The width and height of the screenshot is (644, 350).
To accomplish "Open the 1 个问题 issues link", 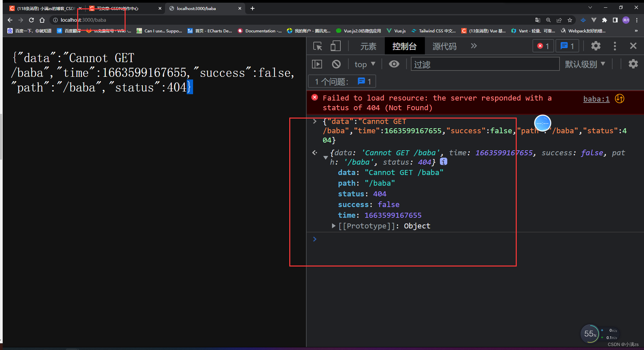I will [x=342, y=81].
